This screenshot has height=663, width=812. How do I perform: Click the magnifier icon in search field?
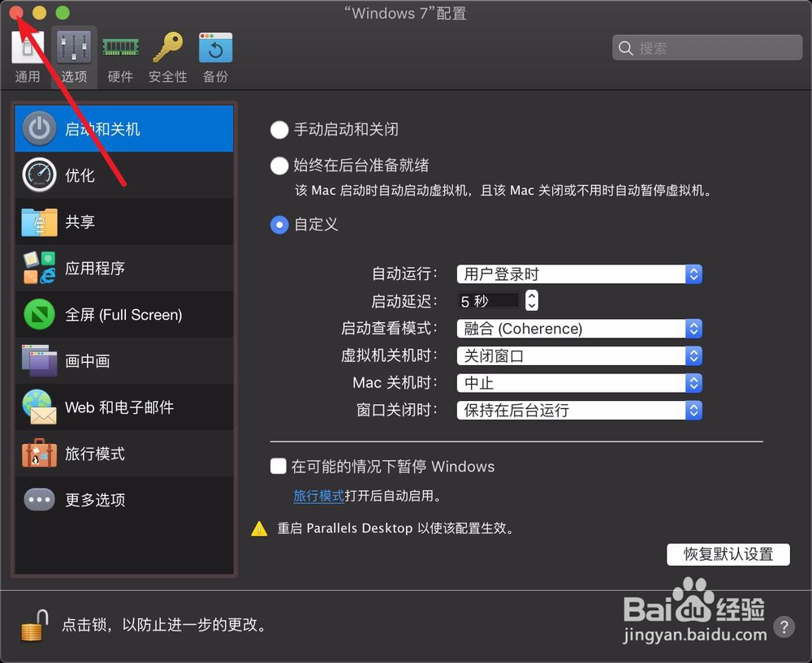[x=625, y=48]
